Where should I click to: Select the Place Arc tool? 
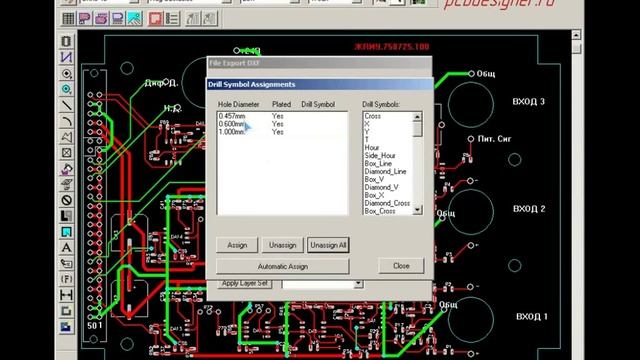(67, 121)
